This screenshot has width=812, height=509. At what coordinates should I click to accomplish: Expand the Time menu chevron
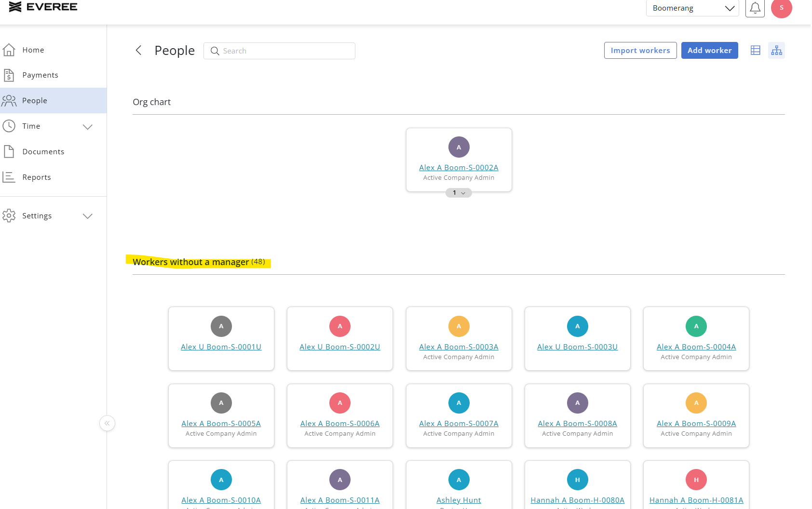pyautogui.click(x=87, y=127)
